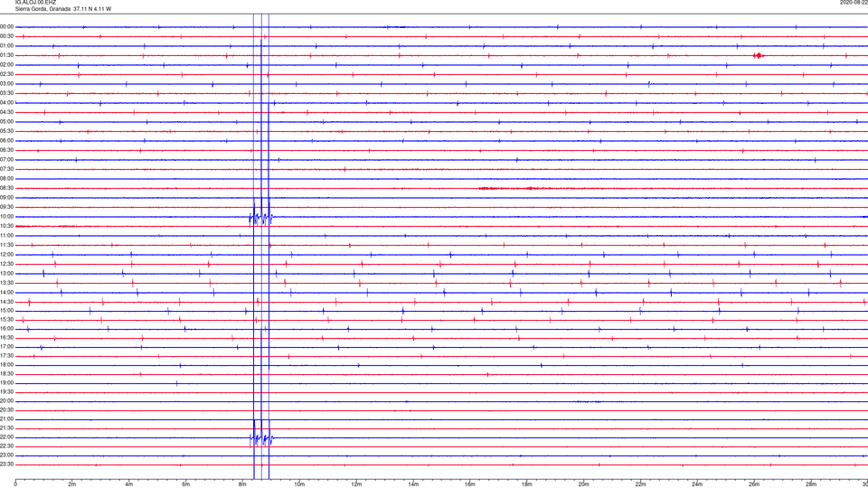This screenshot has width=868, height=488.
Task: Select the 14:00 trace time label
Action: 6,292
